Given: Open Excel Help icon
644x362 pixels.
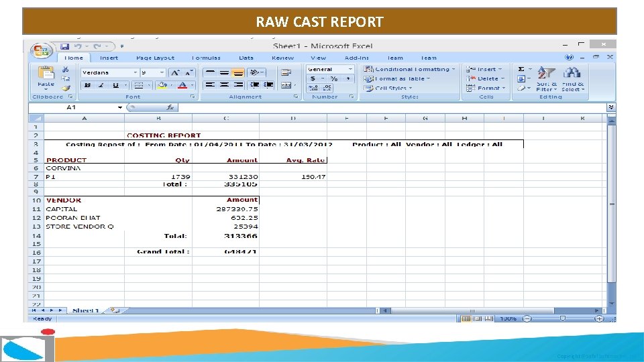Looking at the screenshot, I should (x=569, y=58).
